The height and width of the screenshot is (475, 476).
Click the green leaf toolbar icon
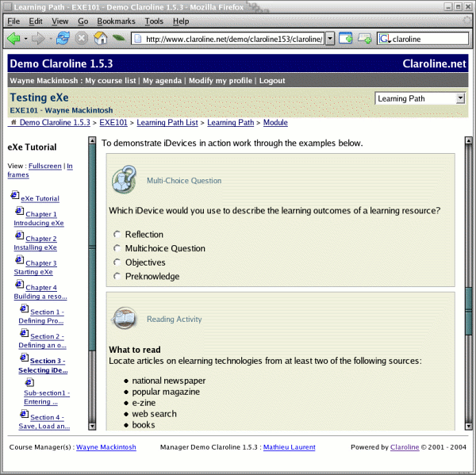click(119, 38)
